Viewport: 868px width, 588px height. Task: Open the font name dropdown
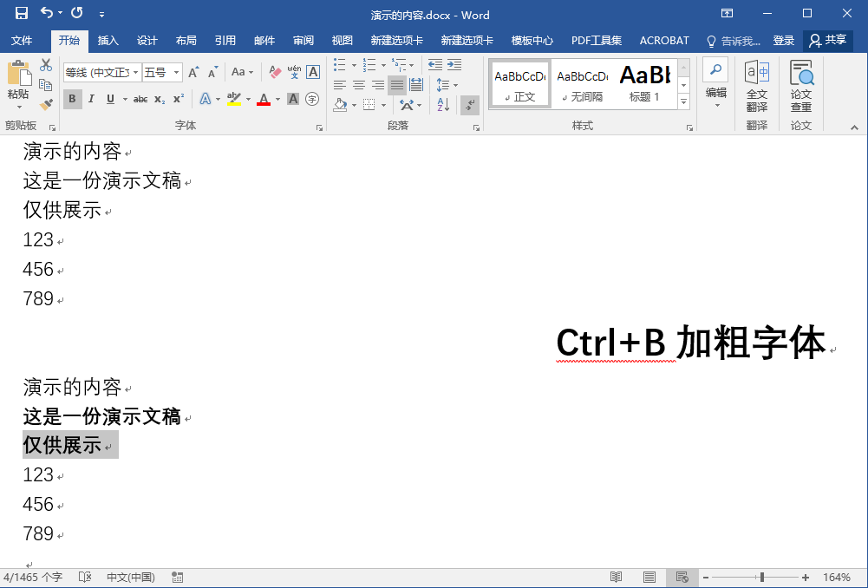pos(135,73)
